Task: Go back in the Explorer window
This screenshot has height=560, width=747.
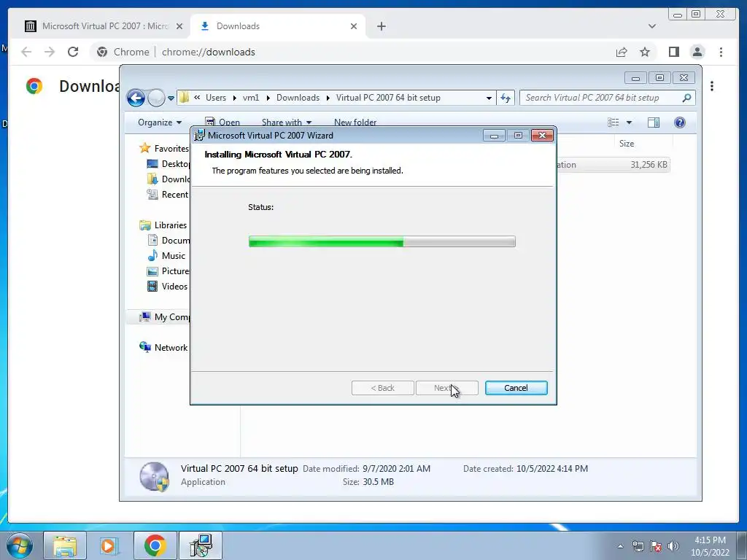Action: 136,98
